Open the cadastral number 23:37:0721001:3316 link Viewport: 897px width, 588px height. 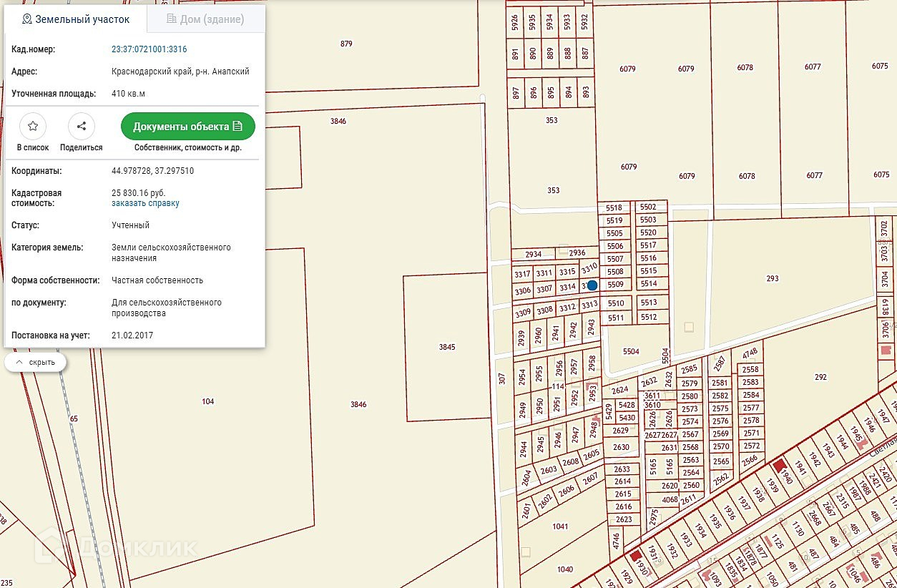point(149,49)
